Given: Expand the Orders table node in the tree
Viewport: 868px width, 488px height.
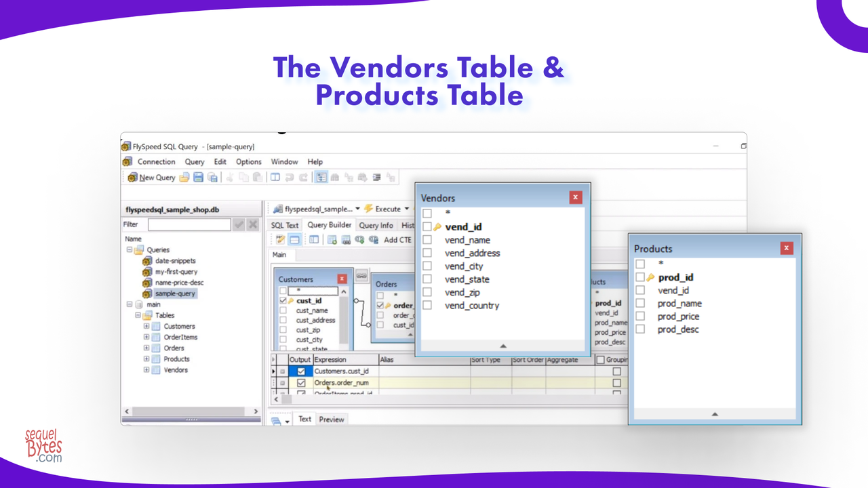Looking at the screenshot, I should point(146,348).
